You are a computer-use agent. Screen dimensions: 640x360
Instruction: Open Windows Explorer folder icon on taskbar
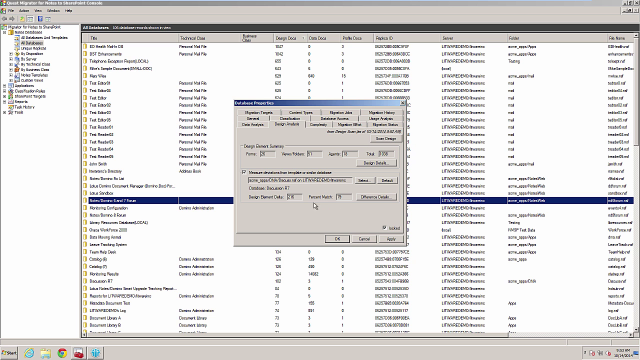[45, 353]
